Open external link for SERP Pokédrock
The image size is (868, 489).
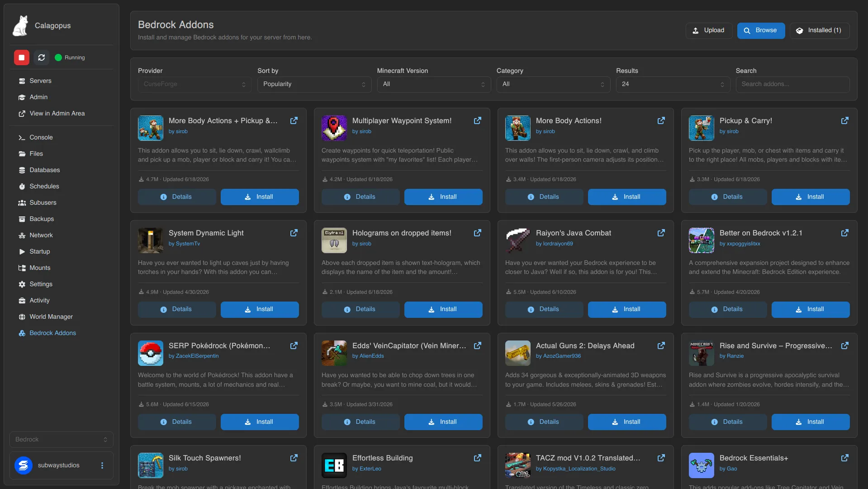pyautogui.click(x=294, y=345)
